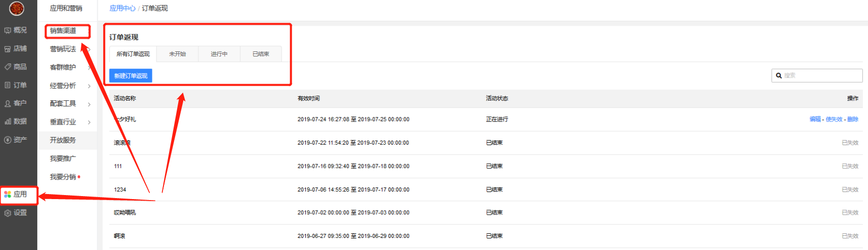
Task: Expand 垂直行业 submenu arrow
Action: (89, 122)
